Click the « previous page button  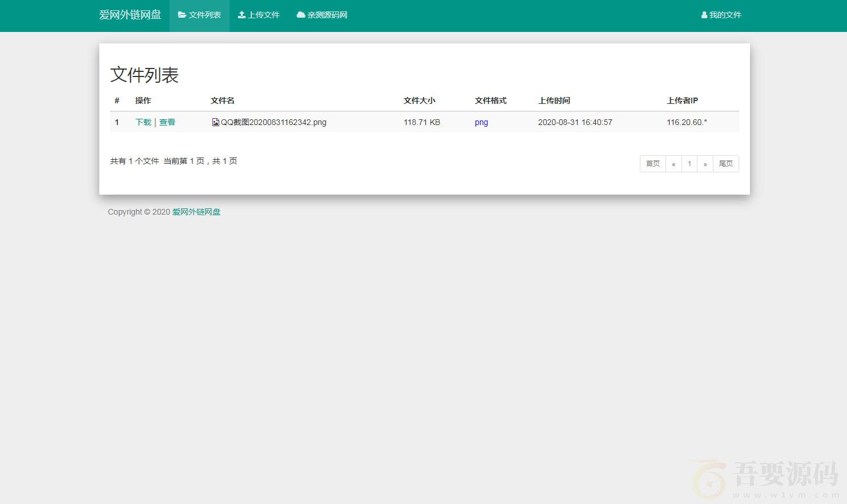click(x=673, y=164)
